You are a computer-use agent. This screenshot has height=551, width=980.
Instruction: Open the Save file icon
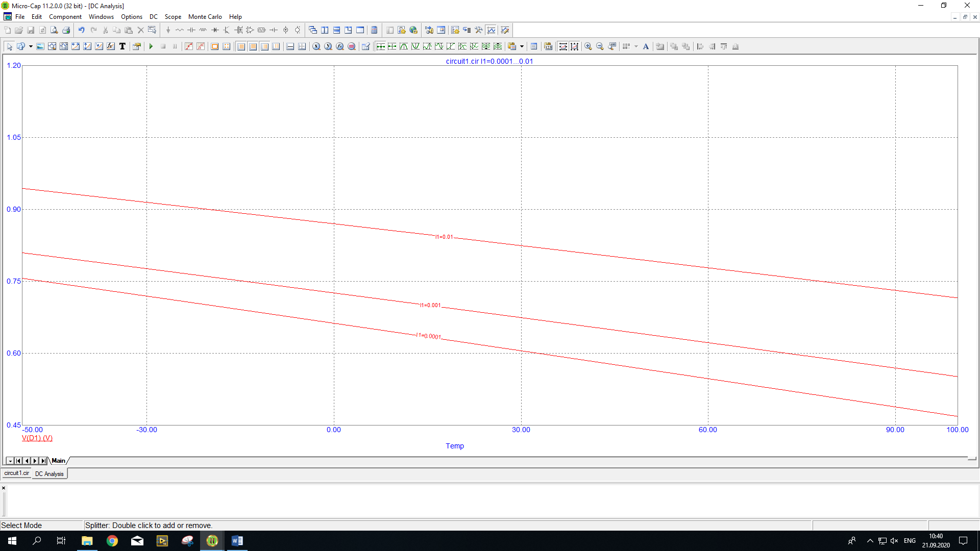click(31, 30)
